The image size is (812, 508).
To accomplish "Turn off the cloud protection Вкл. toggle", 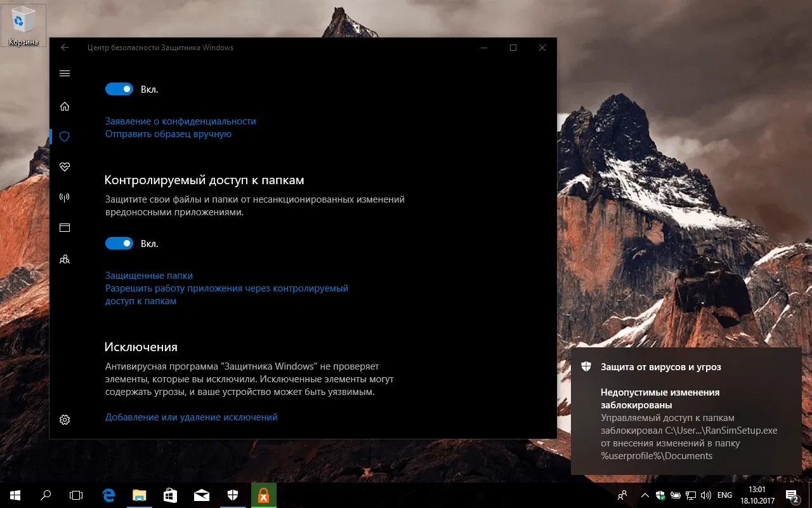I will [119, 89].
